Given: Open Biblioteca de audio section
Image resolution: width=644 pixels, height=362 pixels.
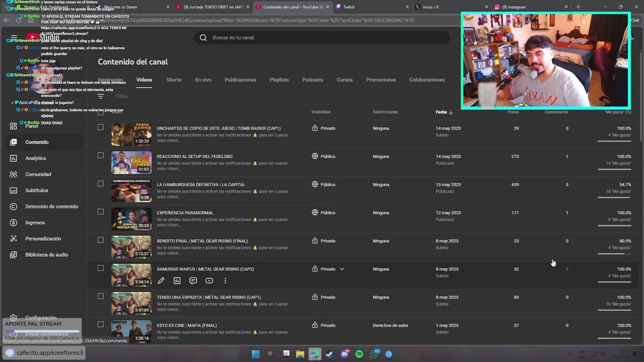Looking at the screenshot, I should pos(46,255).
